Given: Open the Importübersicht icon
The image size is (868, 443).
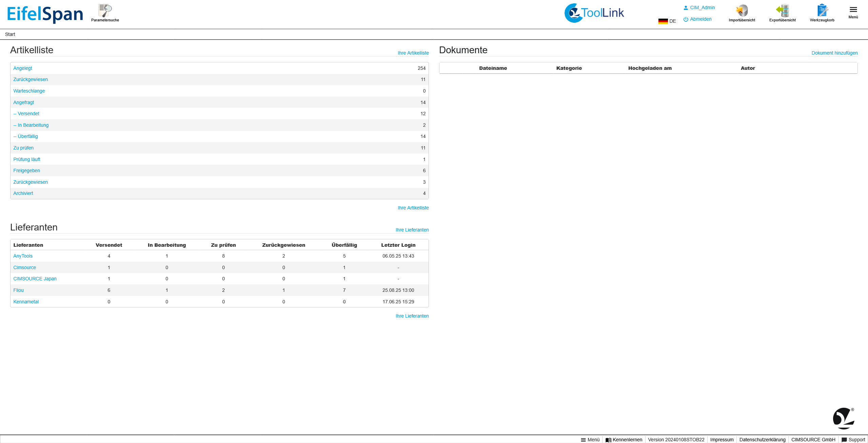Looking at the screenshot, I should point(742,11).
